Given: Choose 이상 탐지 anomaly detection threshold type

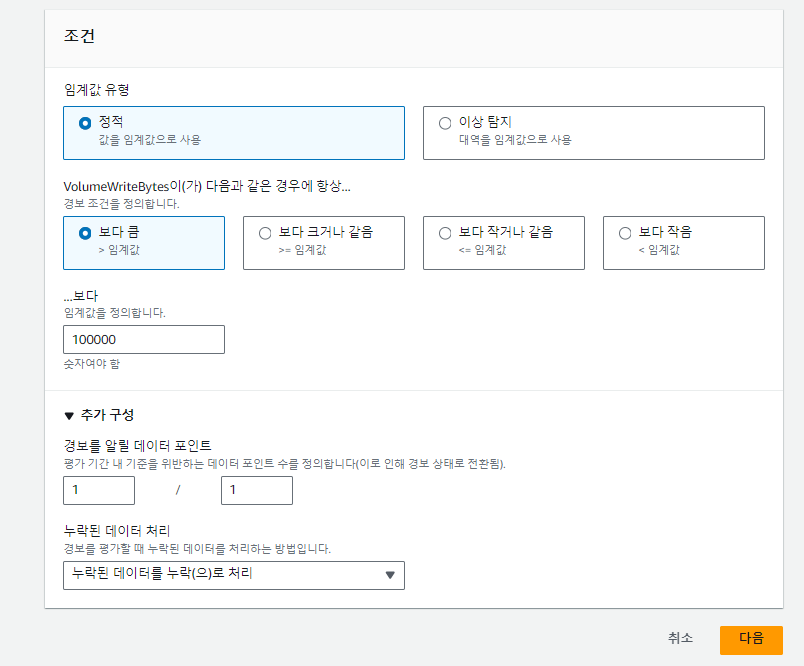Looking at the screenshot, I should click(x=445, y=123).
